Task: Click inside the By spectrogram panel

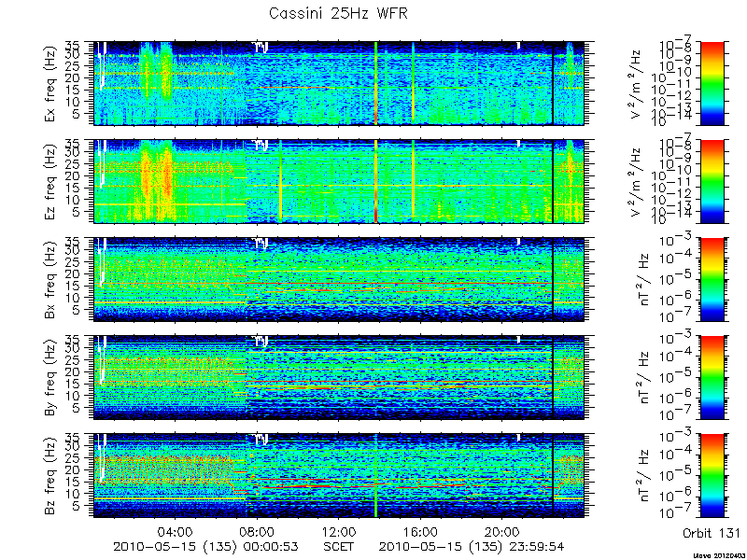Action: click(x=339, y=378)
